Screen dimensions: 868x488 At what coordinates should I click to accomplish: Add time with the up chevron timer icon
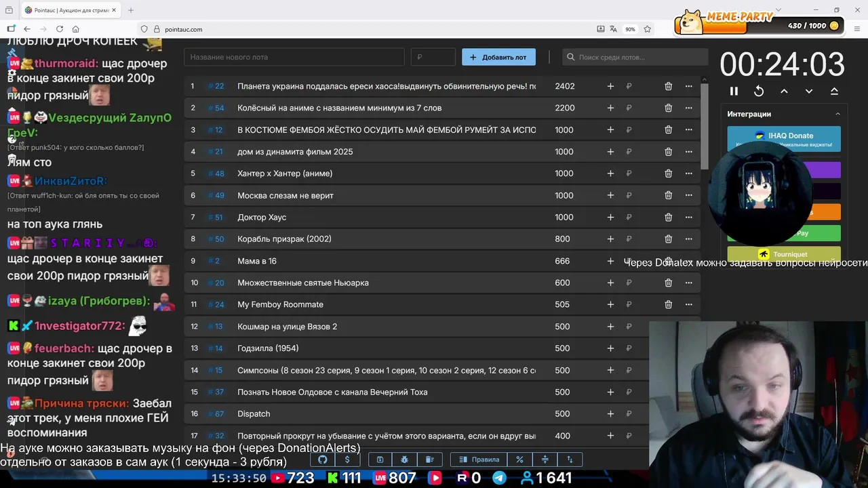tap(784, 91)
